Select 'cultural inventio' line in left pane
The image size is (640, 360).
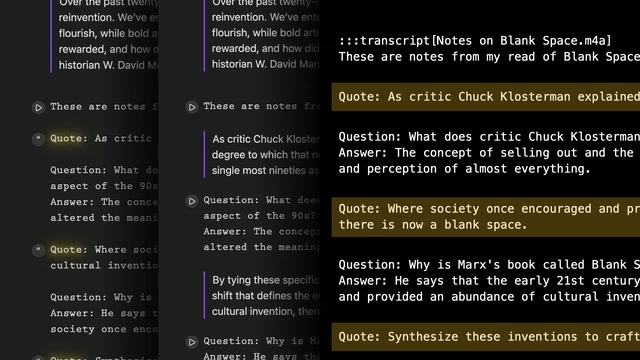tap(104, 265)
